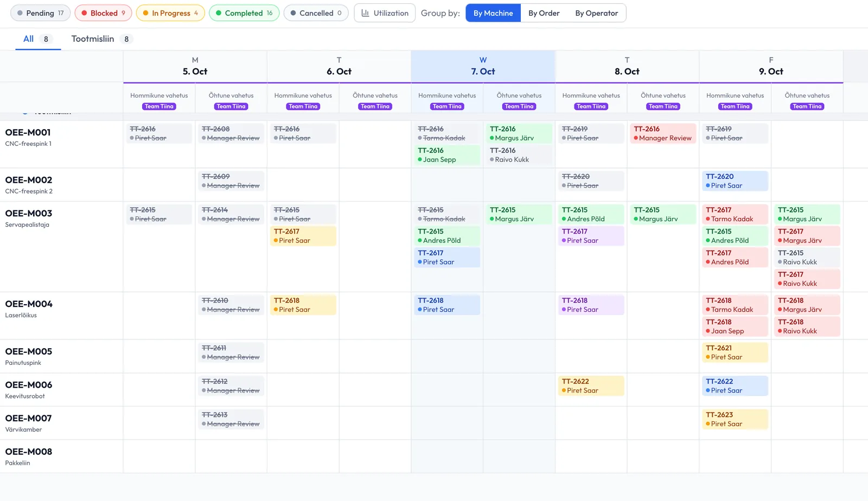Image resolution: width=868 pixels, height=501 pixels.
Task: Select the 5. Oct day header
Action: pyautogui.click(x=195, y=66)
